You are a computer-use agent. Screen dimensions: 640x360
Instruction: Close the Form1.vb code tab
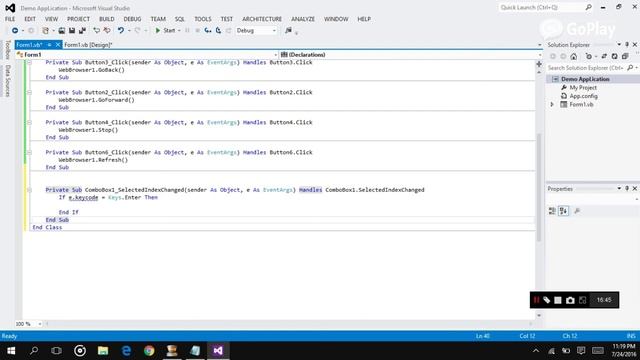pos(58,45)
